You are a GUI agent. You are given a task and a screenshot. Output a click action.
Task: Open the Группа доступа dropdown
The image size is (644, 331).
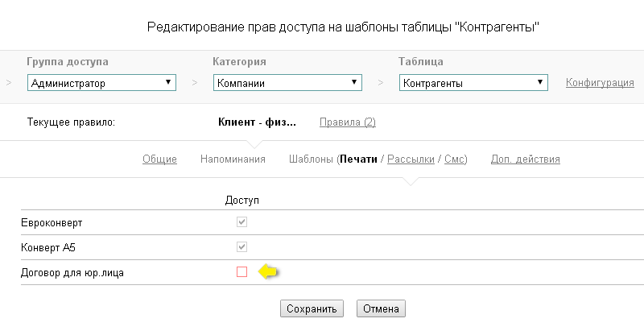101,83
